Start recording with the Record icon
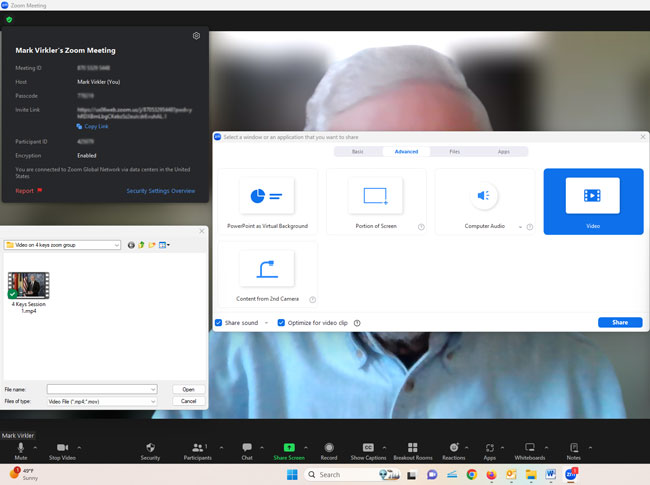 coord(329,447)
